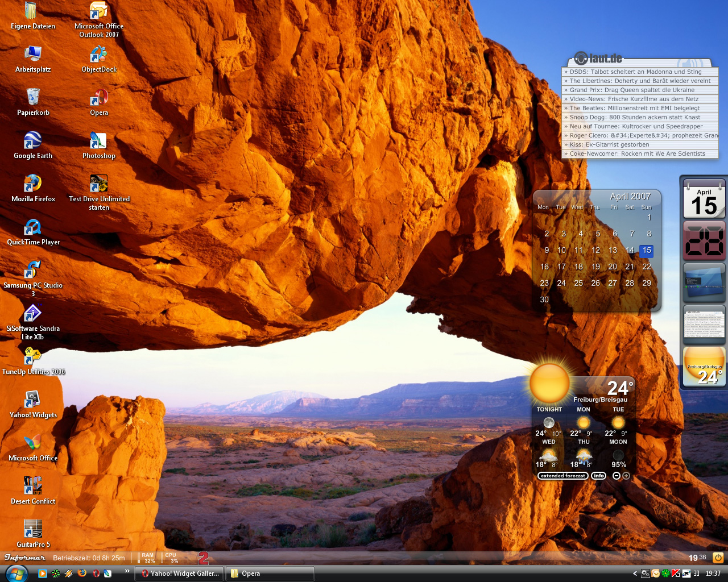Screen dimensions: 728x582
Task: Click Freiburg/Breisgau weather dock thumbnail
Action: coord(704,367)
